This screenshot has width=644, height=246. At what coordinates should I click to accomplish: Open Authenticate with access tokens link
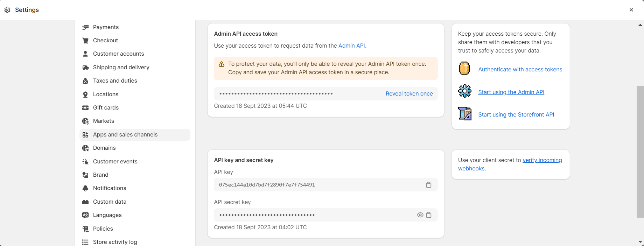pyautogui.click(x=520, y=70)
